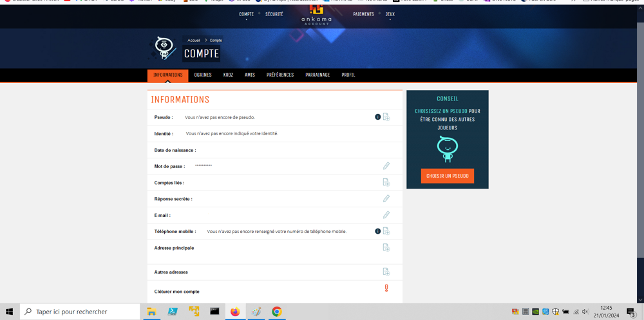Viewport: 644px width, 320px height.
Task: Add an Adresse principale with its icon
Action: (x=386, y=247)
